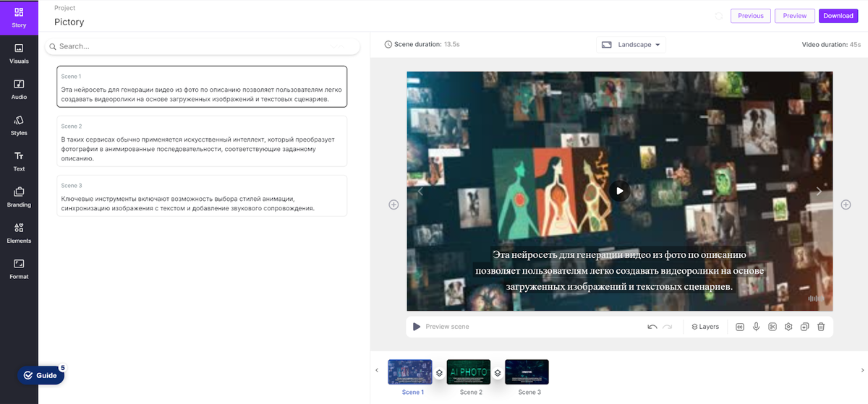Image resolution: width=868 pixels, height=404 pixels.
Task: Click the audio waveform icon on video
Action: click(815, 298)
